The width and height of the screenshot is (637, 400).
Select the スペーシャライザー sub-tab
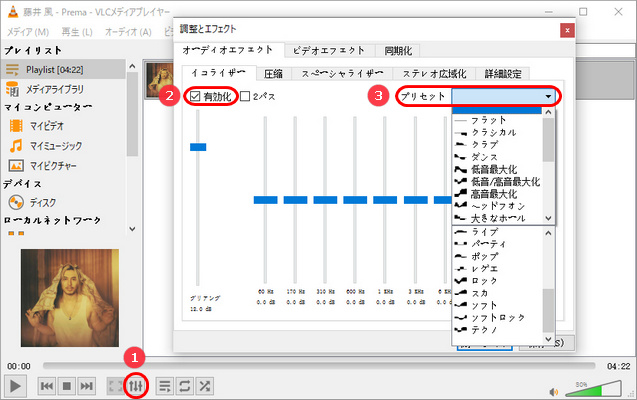(342, 74)
